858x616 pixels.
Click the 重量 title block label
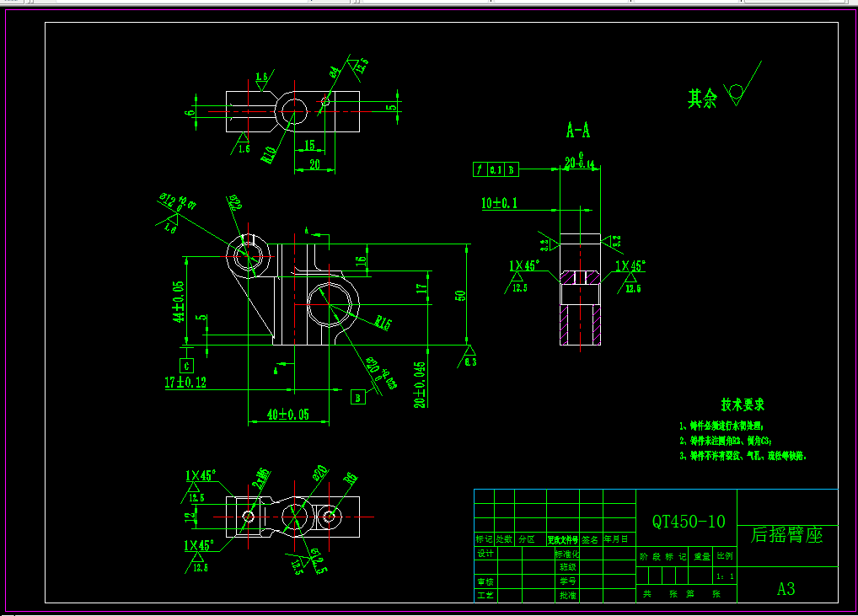pos(701,556)
